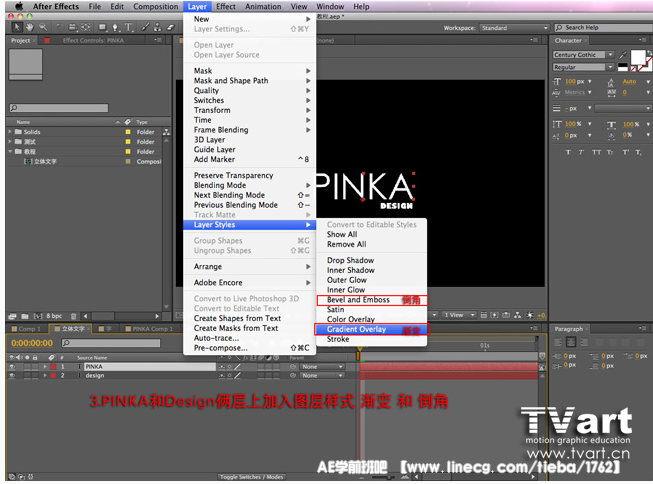Open Century Gothic font family dropdown

pos(583,55)
